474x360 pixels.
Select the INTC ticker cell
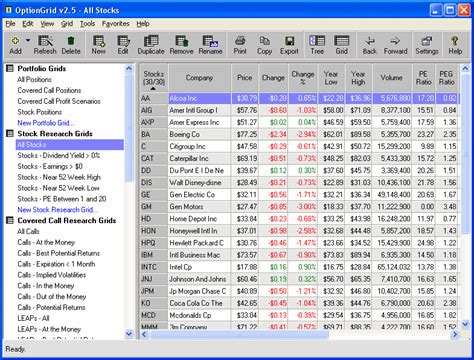click(x=154, y=267)
